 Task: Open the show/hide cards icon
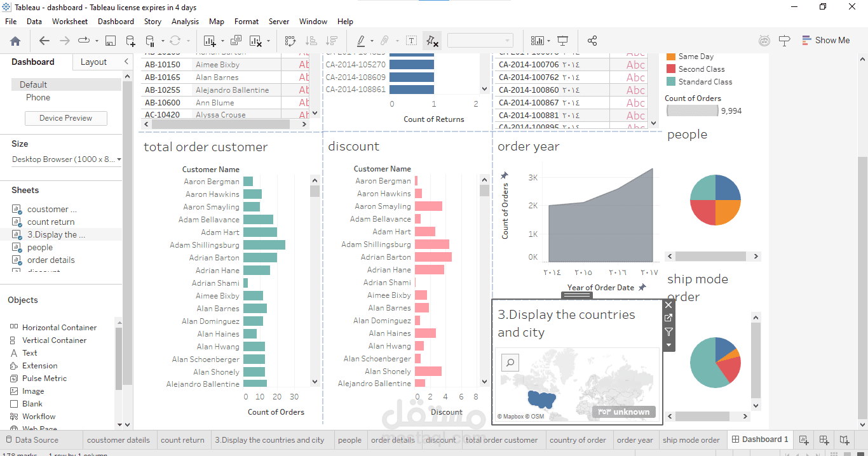tap(538, 41)
